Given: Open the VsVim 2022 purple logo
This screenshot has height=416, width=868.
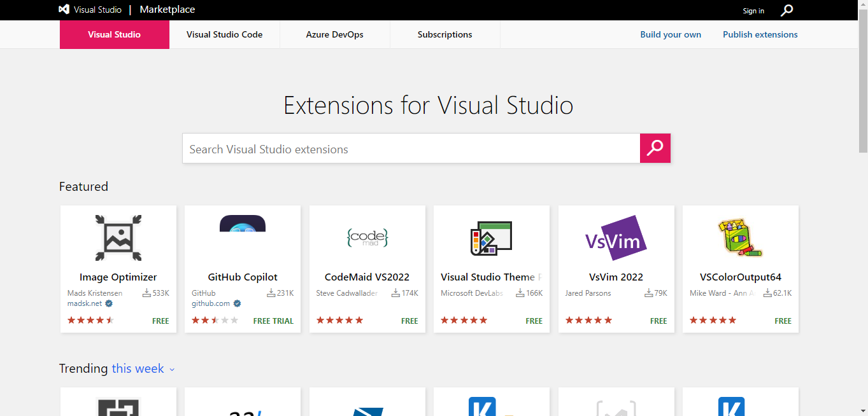Looking at the screenshot, I should (616, 238).
